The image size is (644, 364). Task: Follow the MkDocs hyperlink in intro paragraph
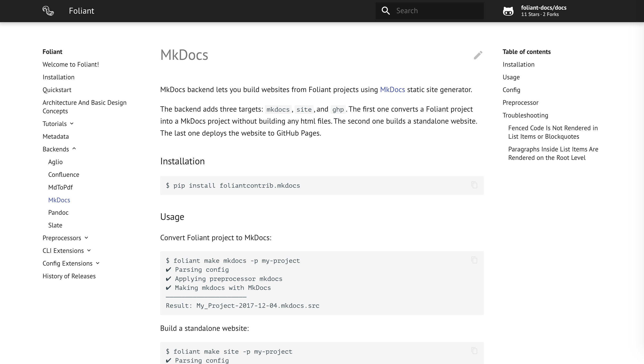[x=392, y=89]
